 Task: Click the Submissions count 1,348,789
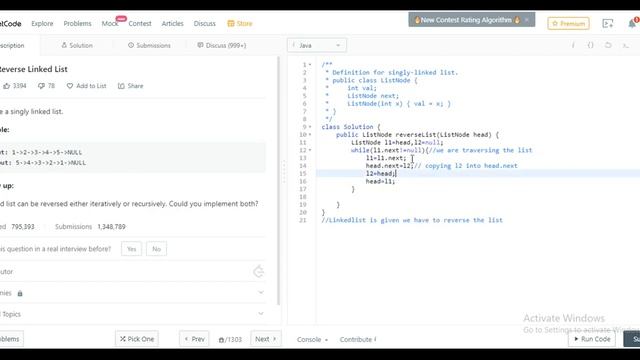(111, 227)
